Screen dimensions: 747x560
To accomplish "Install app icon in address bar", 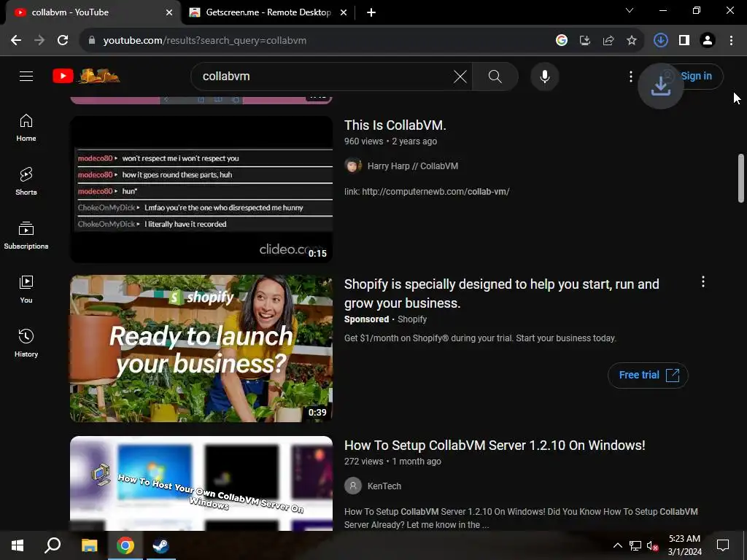I will pyautogui.click(x=585, y=41).
